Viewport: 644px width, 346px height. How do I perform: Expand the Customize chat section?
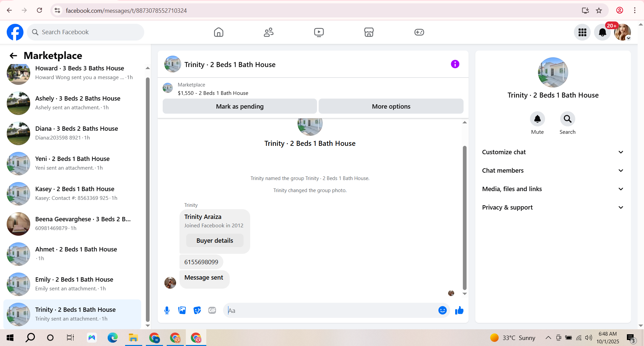pyautogui.click(x=553, y=152)
